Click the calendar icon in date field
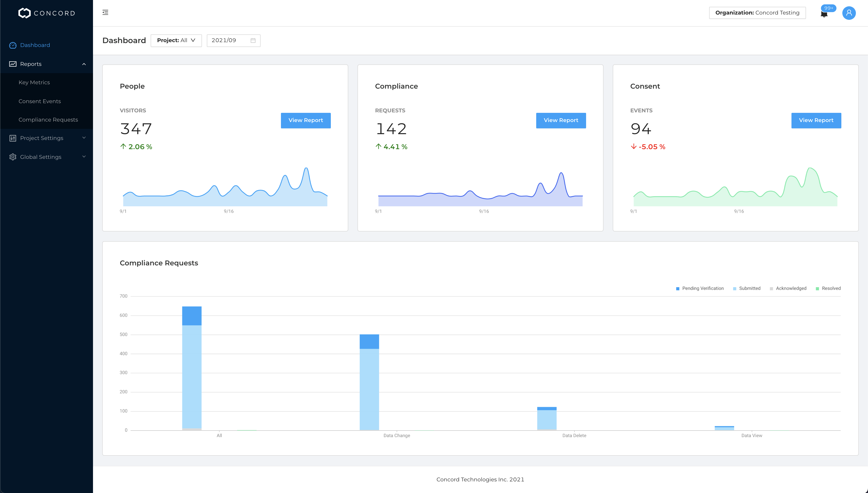The image size is (868, 493). coord(253,41)
